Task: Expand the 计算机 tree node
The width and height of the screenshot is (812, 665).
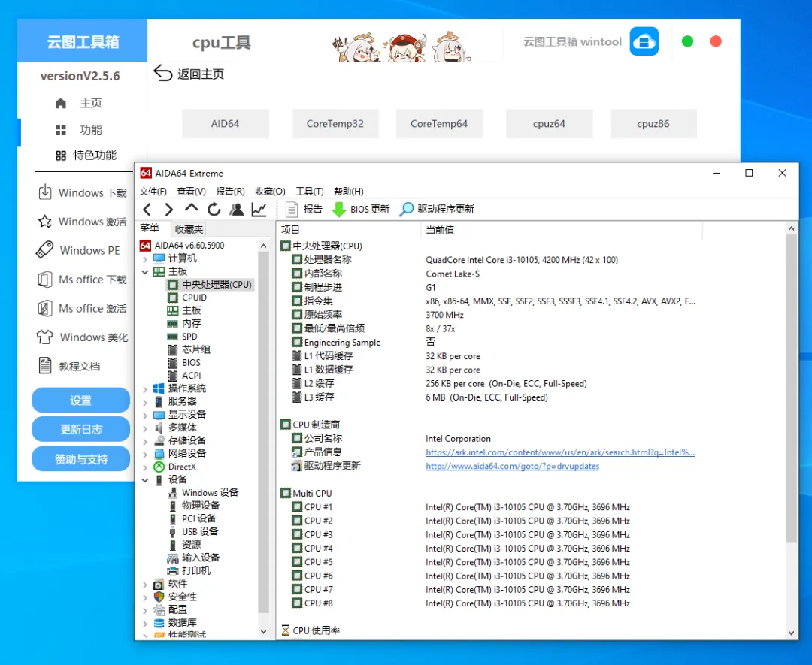Action: [145, 258]
